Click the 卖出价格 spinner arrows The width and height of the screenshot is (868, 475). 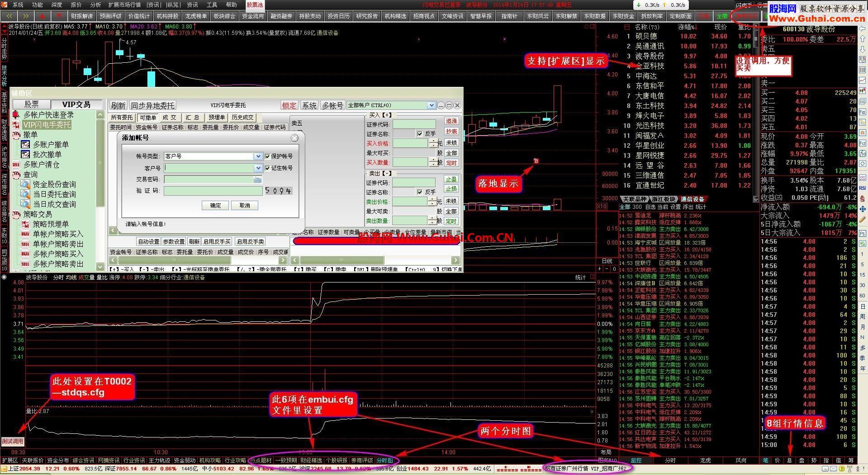tap(433, 202)
